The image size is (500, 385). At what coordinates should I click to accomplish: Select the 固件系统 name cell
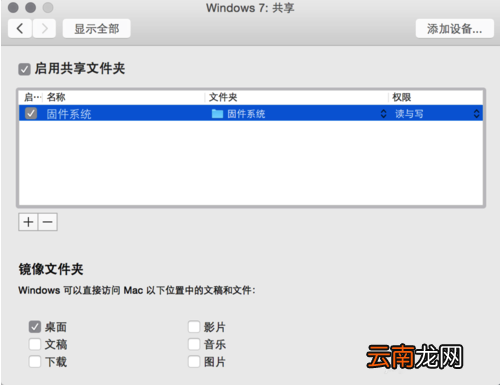coord(69,114)
